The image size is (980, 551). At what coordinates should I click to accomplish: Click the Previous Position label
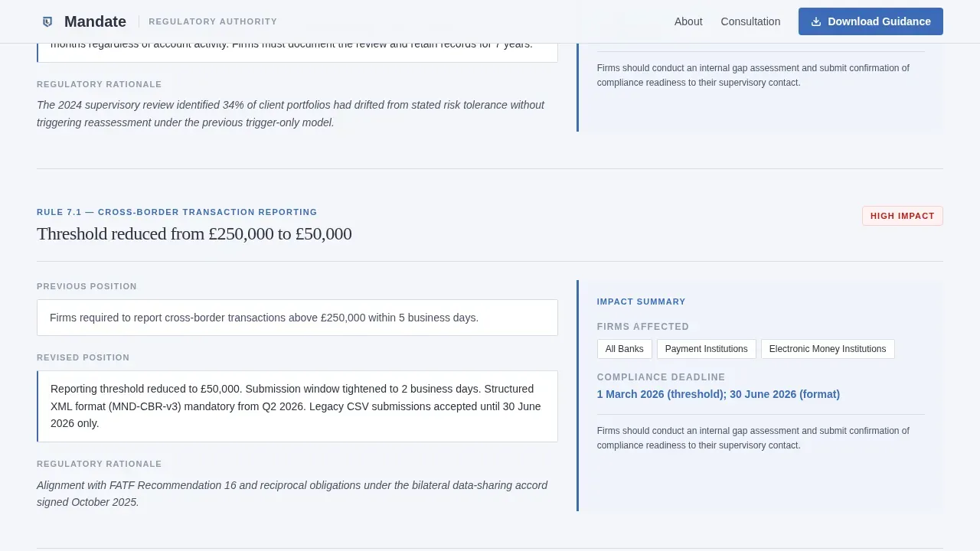pyautogui.click(x=87, y=286)
